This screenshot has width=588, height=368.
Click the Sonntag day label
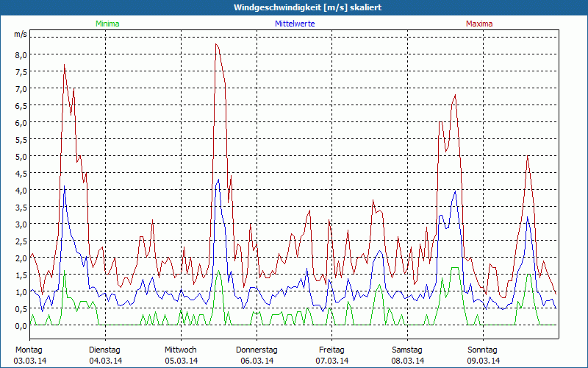point(483,350)
